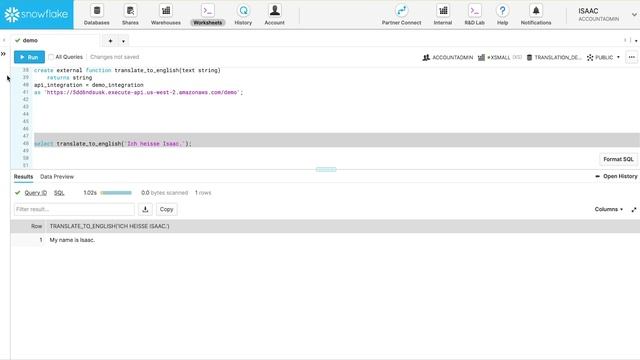Open the worksheet tab dropdown arrow
This screenshot has width=640, height=360.
pyautogui.click(x=123, y=41)
